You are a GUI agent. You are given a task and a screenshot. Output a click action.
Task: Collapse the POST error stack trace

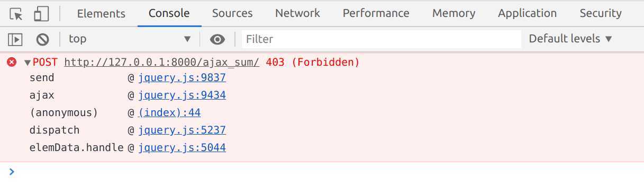(x=27, y=63)
